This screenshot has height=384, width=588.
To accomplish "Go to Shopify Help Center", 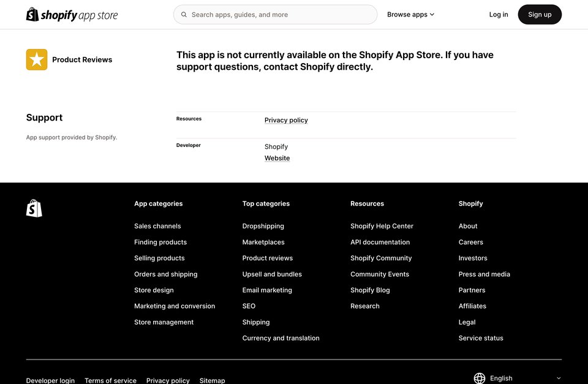I will (382, 226).
